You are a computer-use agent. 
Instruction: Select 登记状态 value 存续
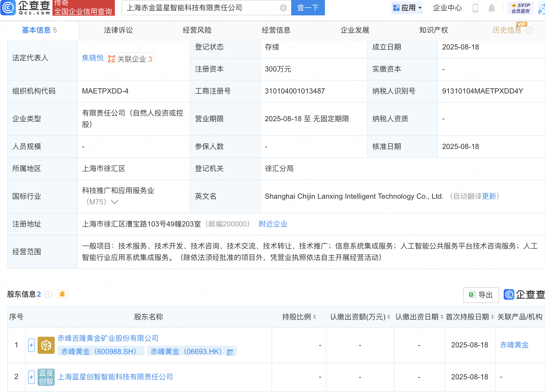click(x=272, y=47)
